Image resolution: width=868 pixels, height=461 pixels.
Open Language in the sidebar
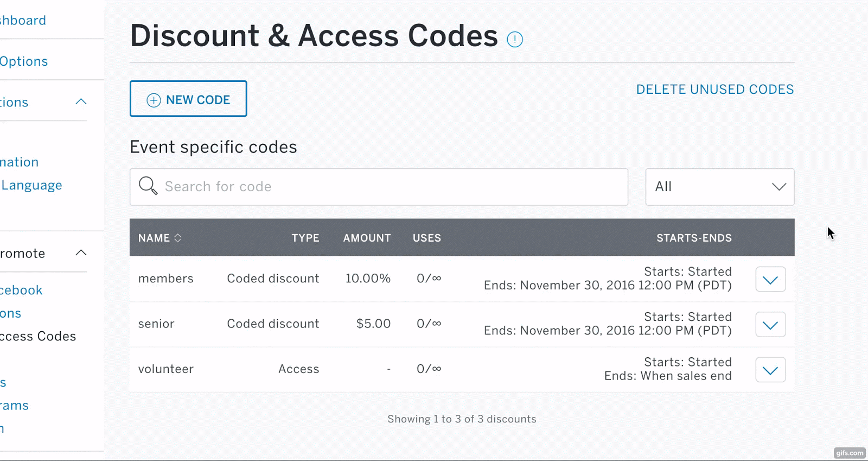tap(32, 185)
